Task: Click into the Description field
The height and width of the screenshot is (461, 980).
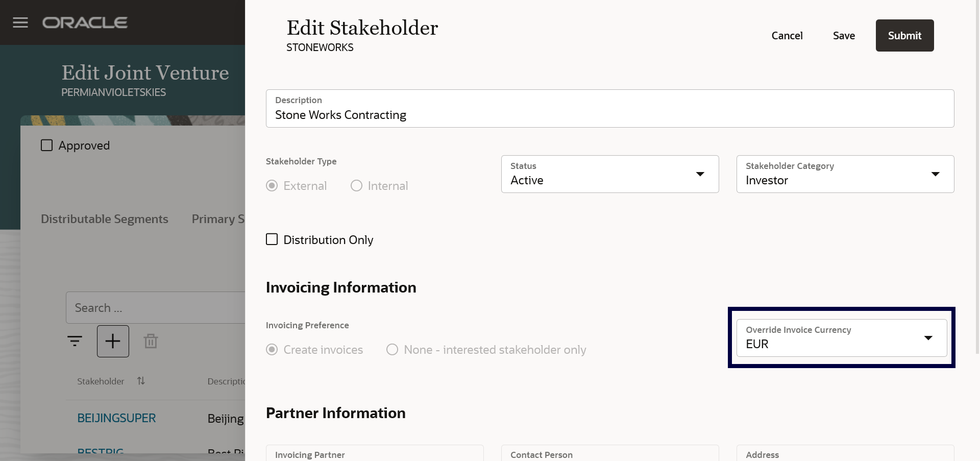Action: coord(609,115)
